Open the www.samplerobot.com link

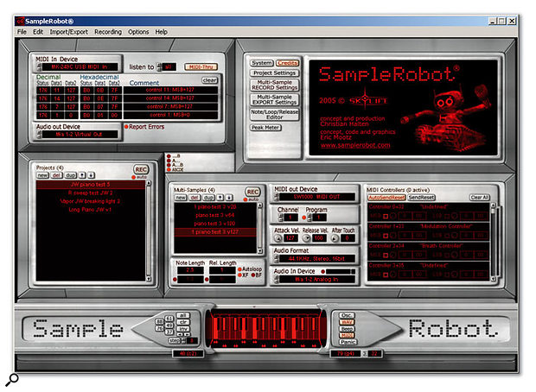(x=355, y=145)
